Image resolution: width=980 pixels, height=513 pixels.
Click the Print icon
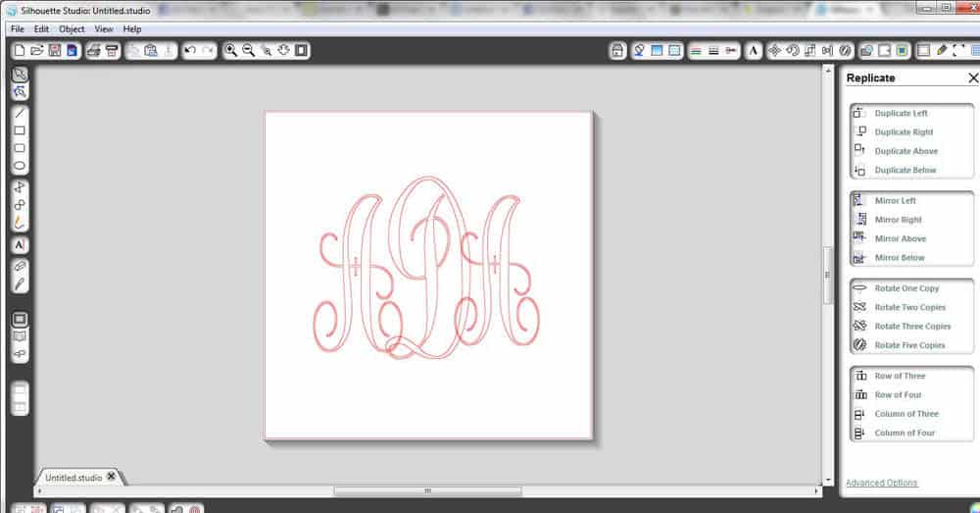point(94,50)
